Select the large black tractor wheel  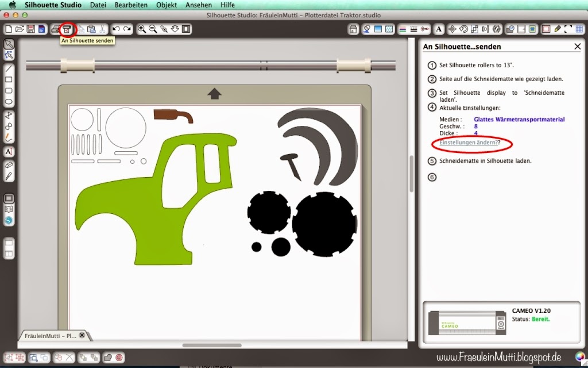[324, 224]
